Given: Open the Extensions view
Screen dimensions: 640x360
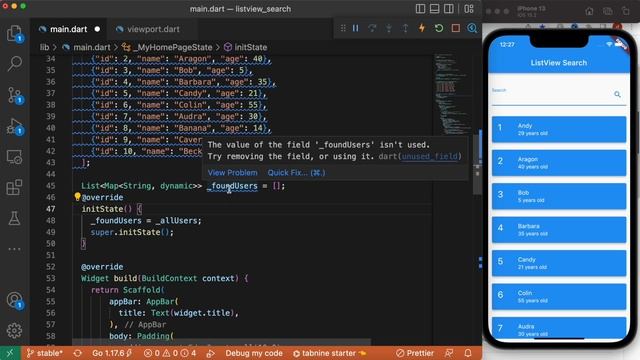Looking at the screenshot, I should tap(14, 187).
